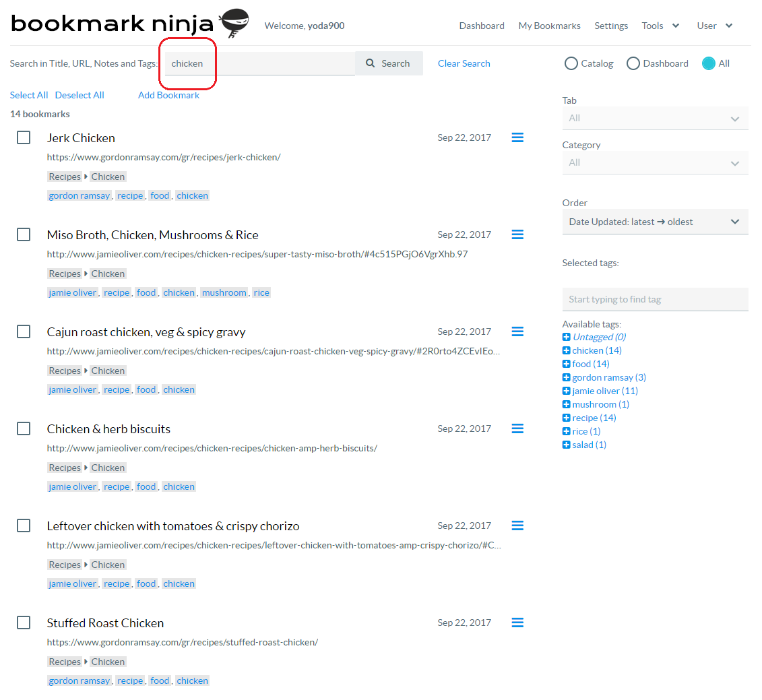
Task: Open the Order dropdown showing Date Updated
Action: point(655,221)
